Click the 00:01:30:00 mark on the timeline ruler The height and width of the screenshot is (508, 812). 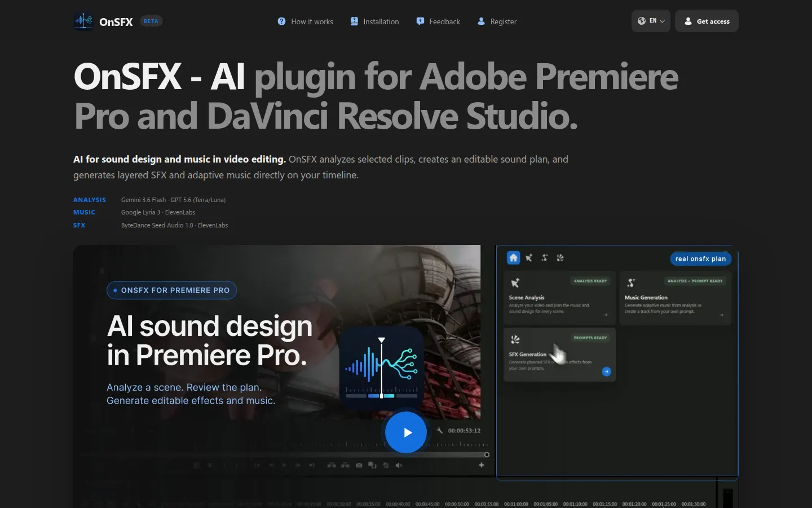[x=694, y=504]
